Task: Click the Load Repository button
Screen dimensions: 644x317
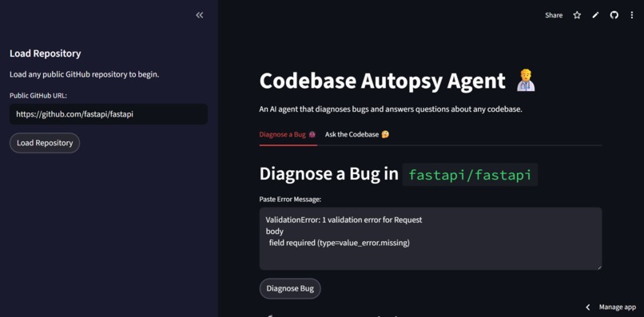Action: coord(45,143)
